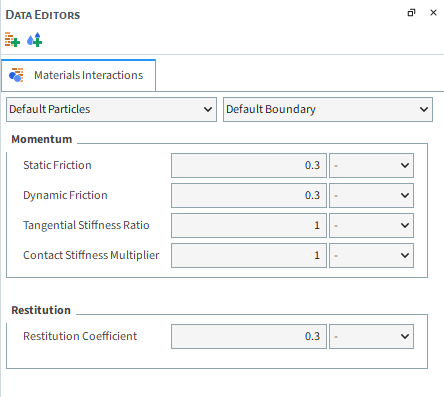Viewport: 444px width, 397px height.
Task: Edit the Contact Stiffness Multiplier value
Action: (x=249, y=255)
